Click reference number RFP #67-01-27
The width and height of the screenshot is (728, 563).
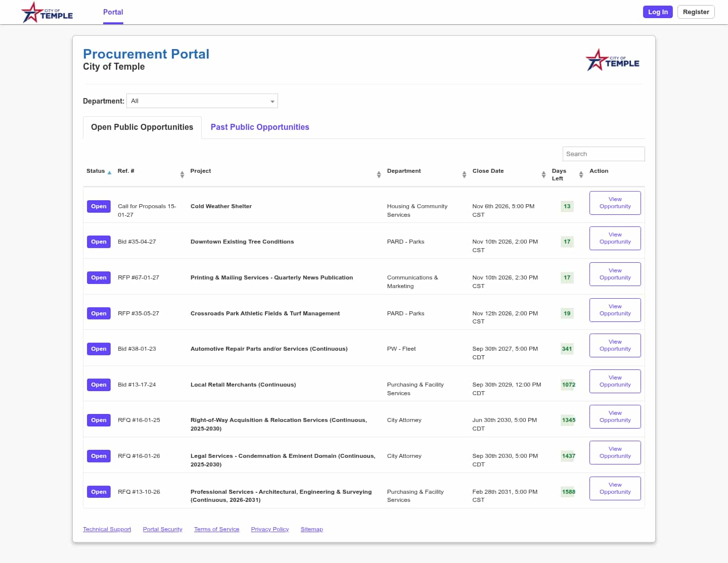[x=139, y=277]
